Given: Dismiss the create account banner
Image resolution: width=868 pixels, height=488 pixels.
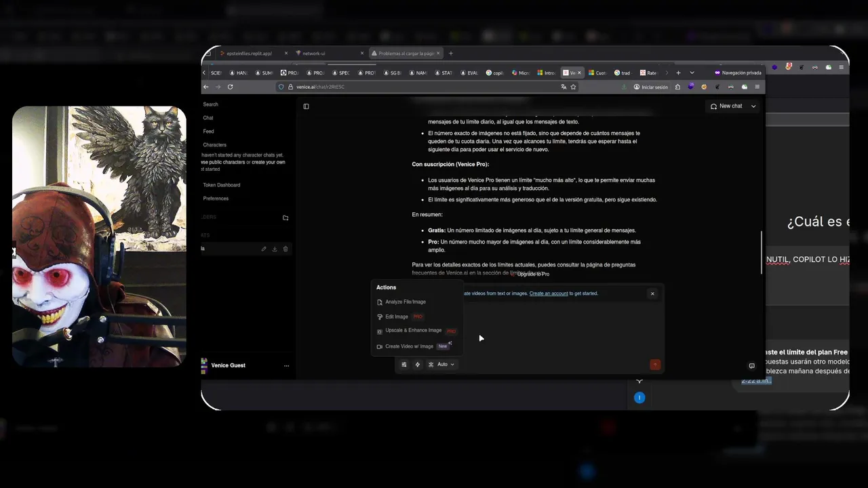Looking at the screenshot, I should (652, 293).
